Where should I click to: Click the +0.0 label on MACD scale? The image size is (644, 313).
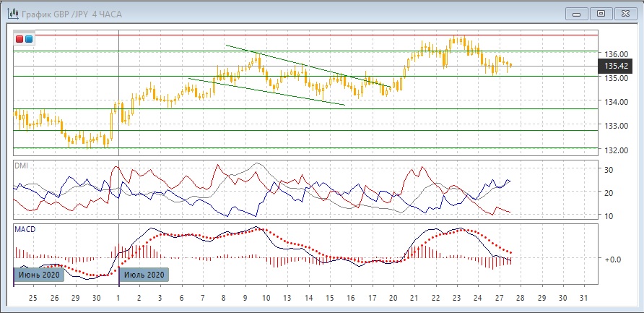point(612,258)
